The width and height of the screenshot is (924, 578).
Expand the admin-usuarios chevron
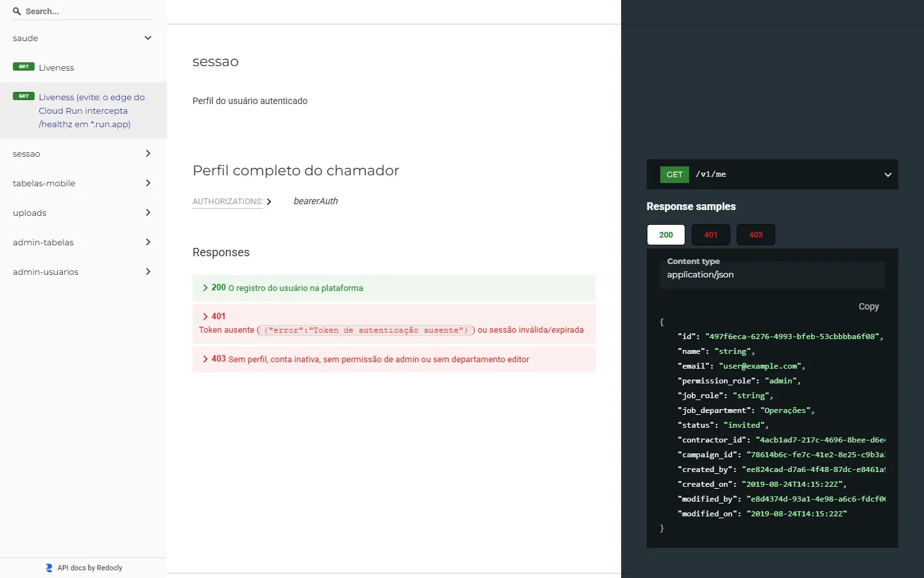148,272
